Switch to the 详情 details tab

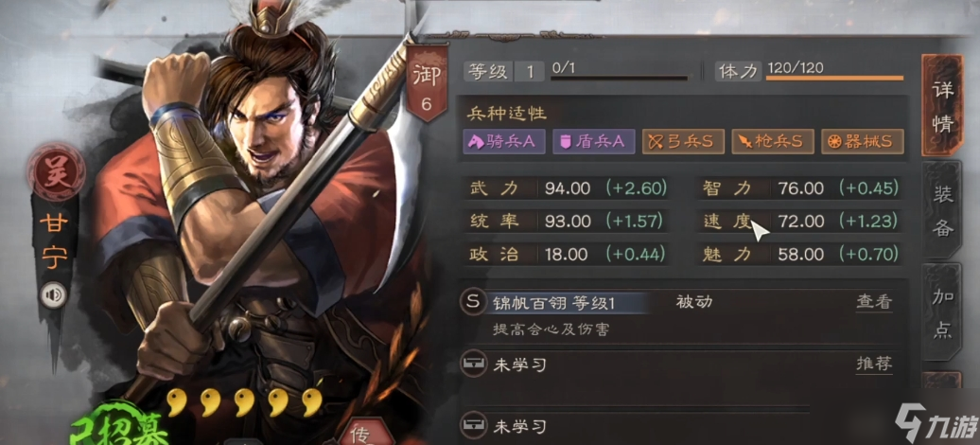click(942, 105)
